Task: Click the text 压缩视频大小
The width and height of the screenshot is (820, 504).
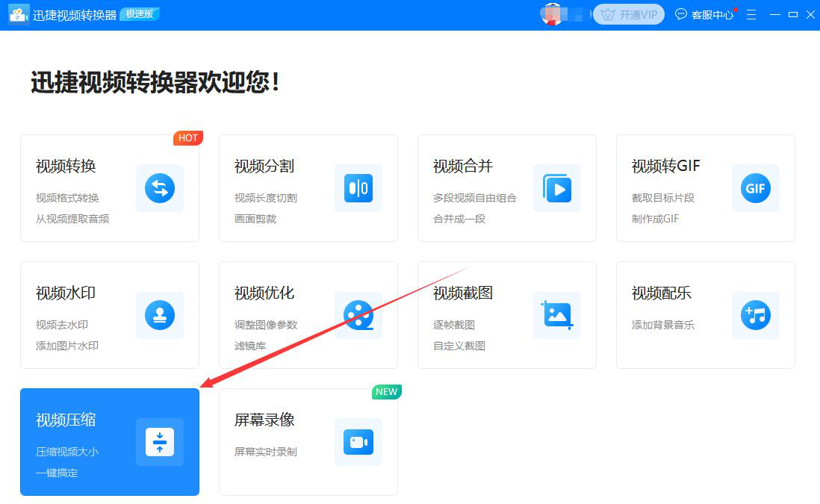Action: [x=67, y=452]
